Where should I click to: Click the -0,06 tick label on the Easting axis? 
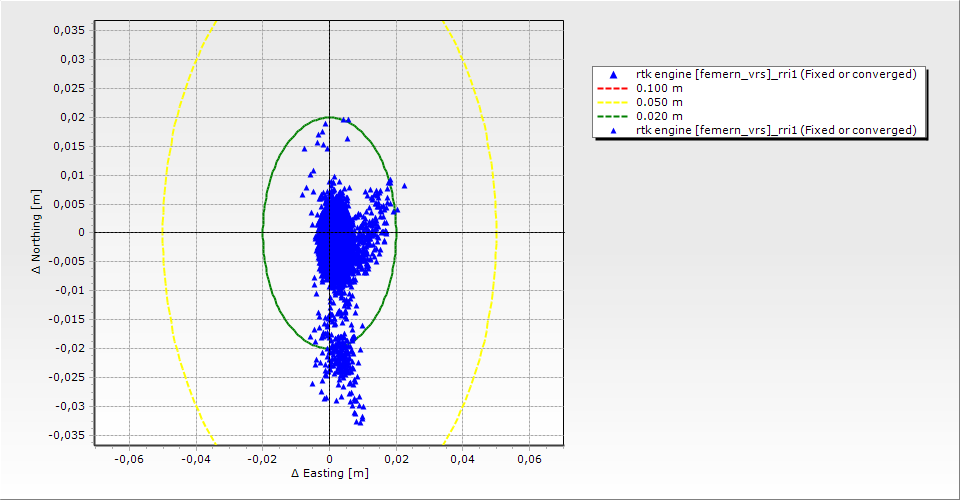click(x=129, y=459)
